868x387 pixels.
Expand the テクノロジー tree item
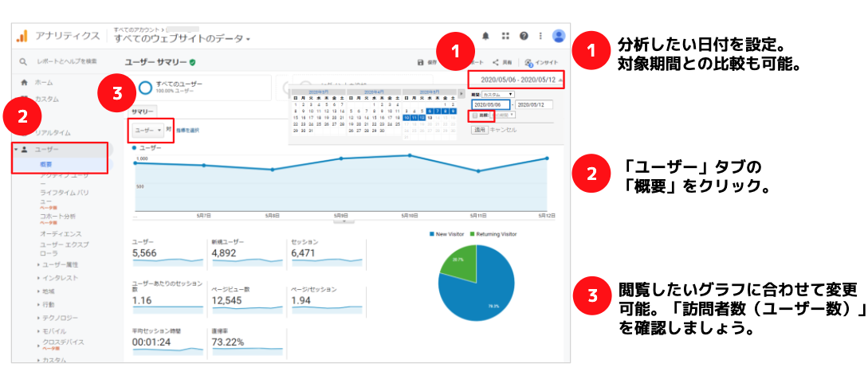tap(37, 318)
